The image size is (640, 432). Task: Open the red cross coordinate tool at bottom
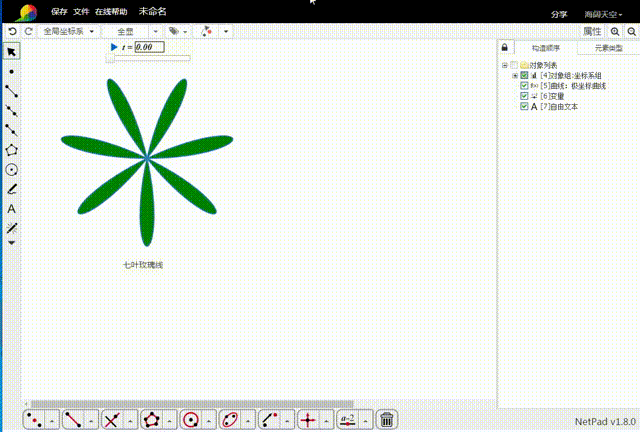pos(308,419)
